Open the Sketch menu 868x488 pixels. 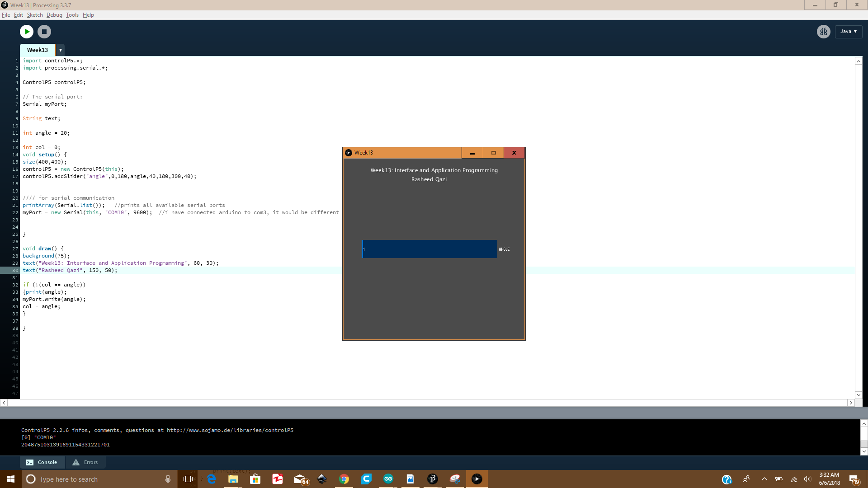tap(35, 15)
